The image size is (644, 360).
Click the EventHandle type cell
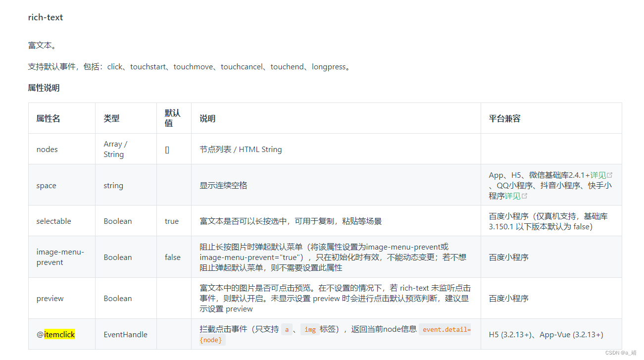tap(125, 335)
